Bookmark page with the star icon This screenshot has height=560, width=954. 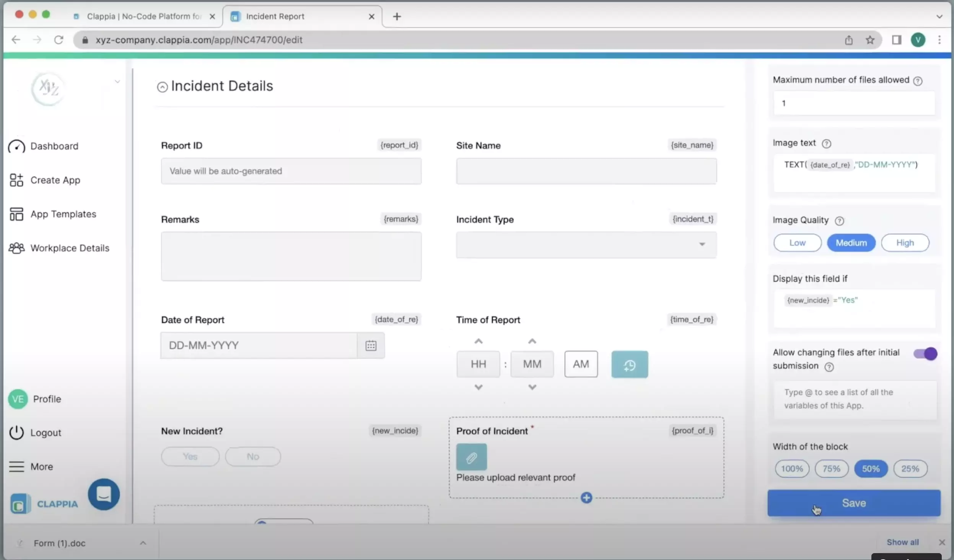870,40
